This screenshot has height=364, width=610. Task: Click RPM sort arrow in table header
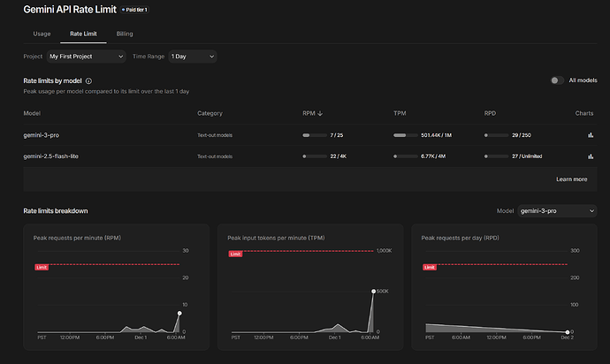click(x=320, y=113)
